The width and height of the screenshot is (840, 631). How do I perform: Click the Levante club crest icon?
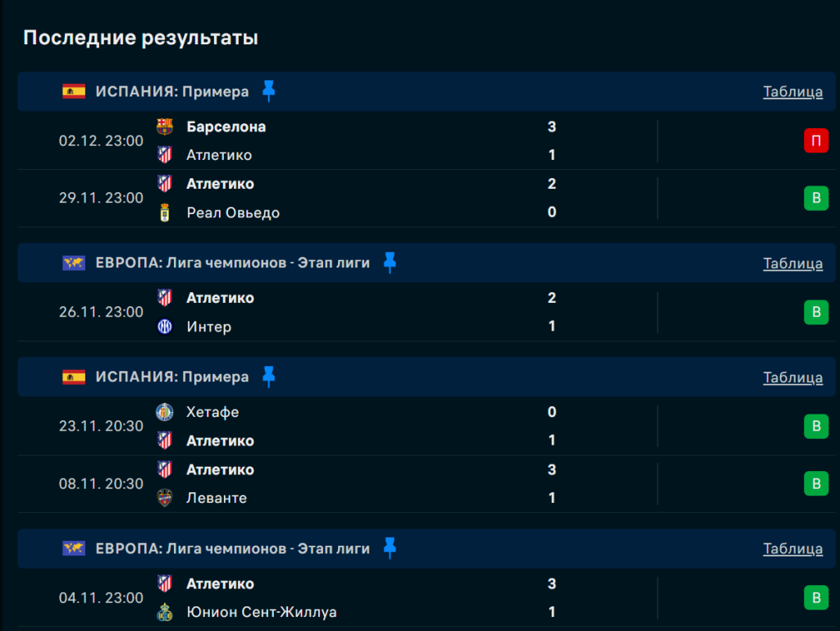pyautogui.click(x=165, y=498)
